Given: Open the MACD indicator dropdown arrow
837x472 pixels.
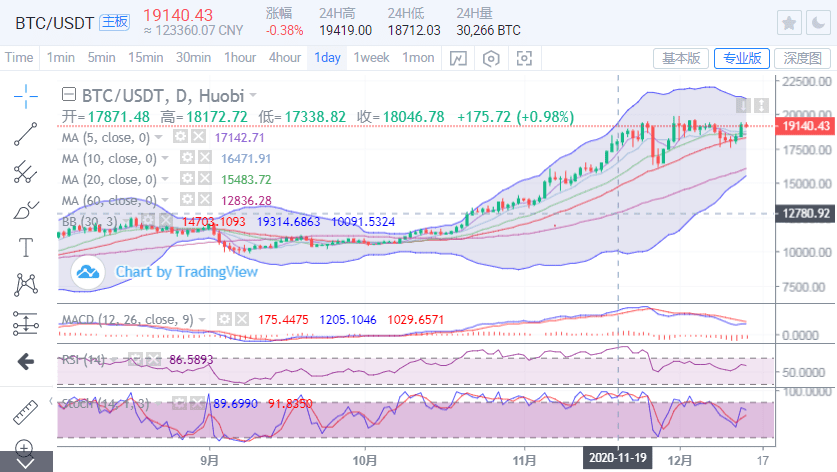Looking at the screenshot, I should (204, 319).
